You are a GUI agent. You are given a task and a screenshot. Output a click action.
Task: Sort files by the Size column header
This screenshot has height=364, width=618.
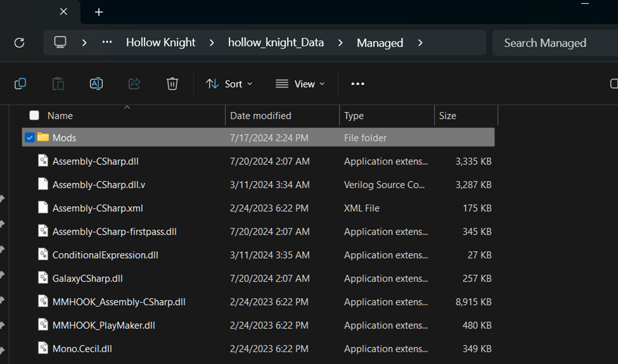coord(448,116)
